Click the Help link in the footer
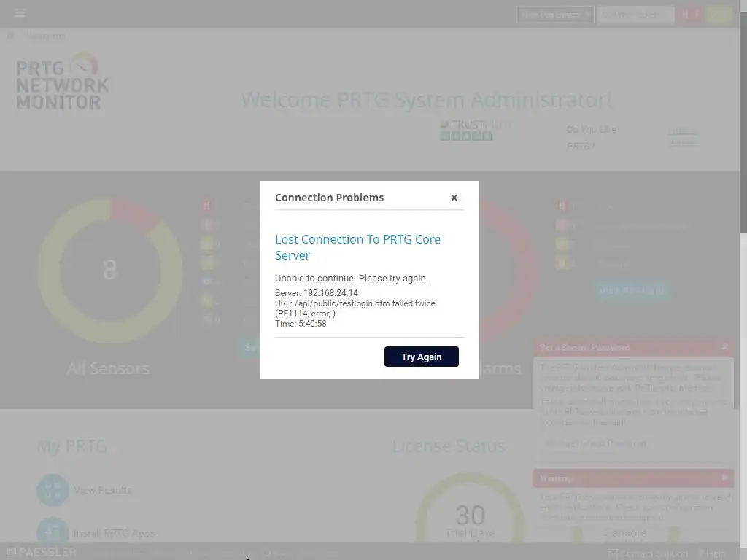Image resolution: width=747 pixels, height=560 pixels. pos(712,553)
